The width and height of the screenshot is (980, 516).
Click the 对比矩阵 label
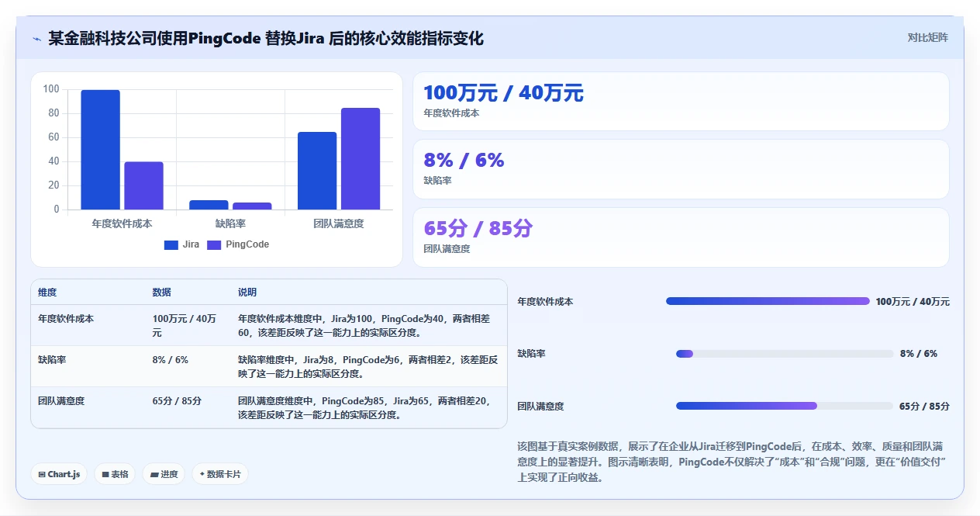tap(927, 37)
